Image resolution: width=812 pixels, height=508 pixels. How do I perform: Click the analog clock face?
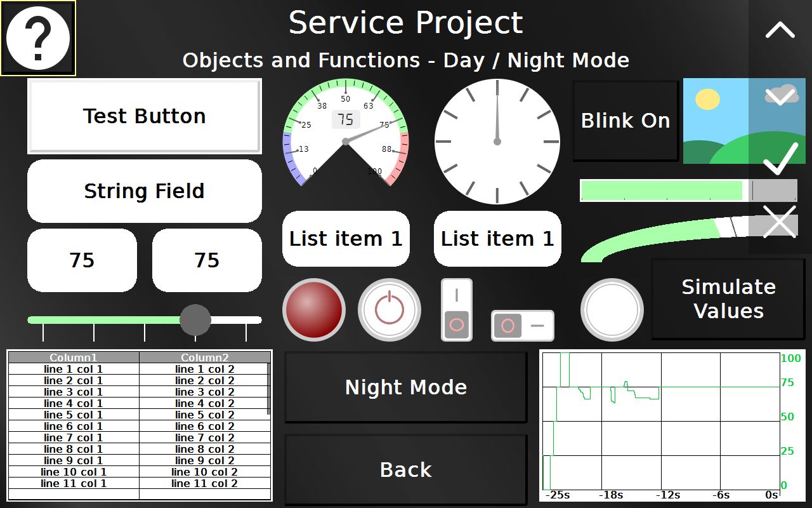pyautogui.click(x=497, y=142)
